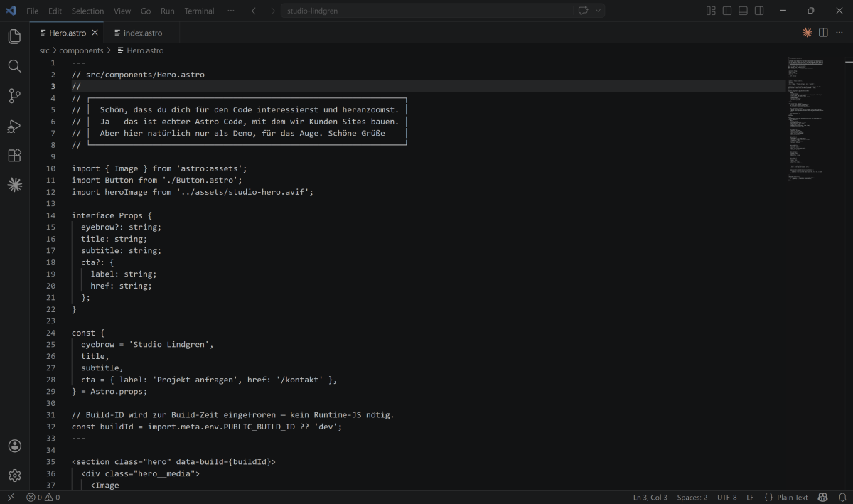Open the Selection menu
Screen dimensions: 853x504
point(87,11)
